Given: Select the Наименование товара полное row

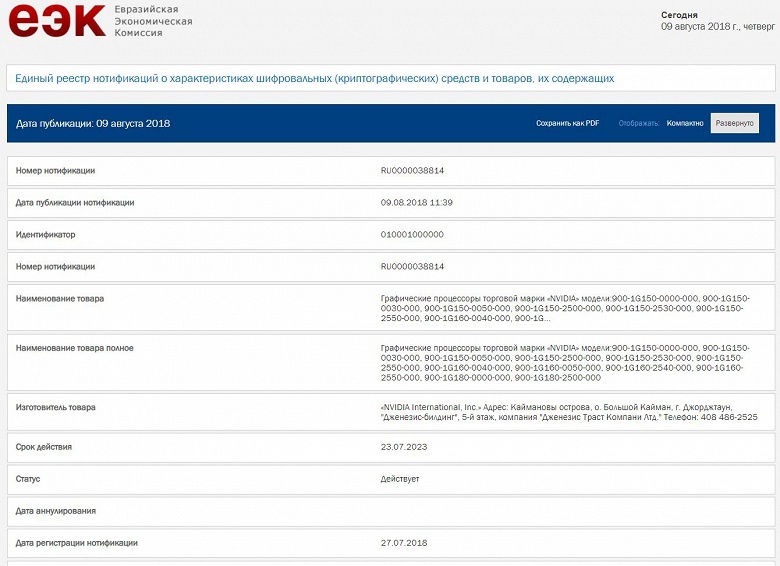Looking at the screenshot, I should (390, 363).
